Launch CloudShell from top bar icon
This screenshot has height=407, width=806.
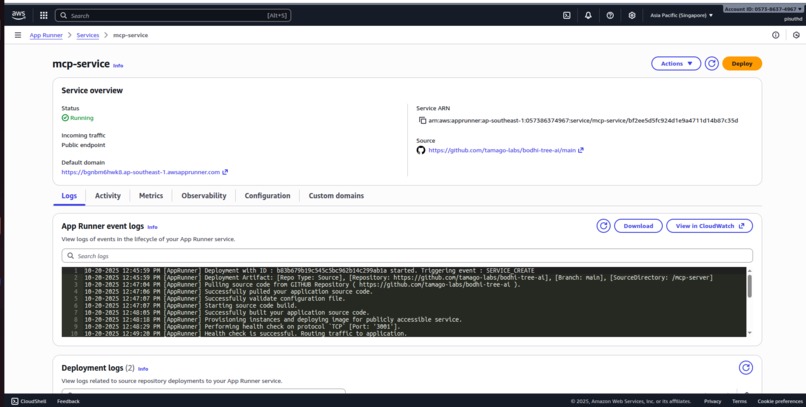566,15
